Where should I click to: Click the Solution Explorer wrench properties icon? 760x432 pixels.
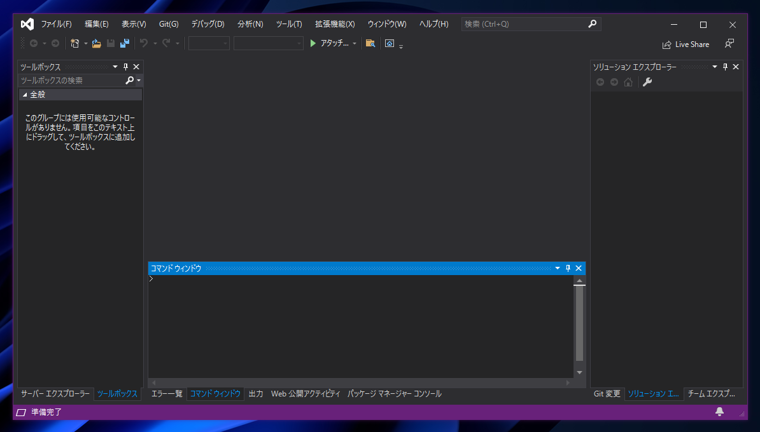tap(647, 82)
